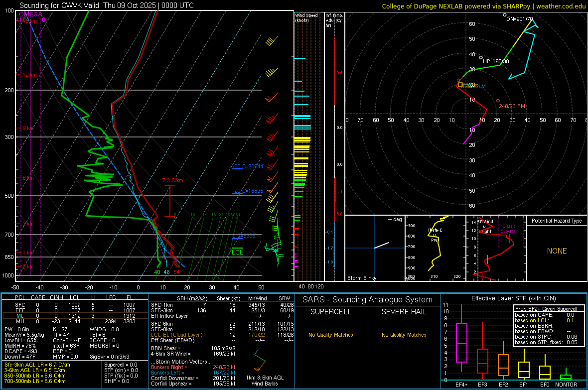
Task: Click the sounding title for CWVK
Action: [x=107, y=5]
